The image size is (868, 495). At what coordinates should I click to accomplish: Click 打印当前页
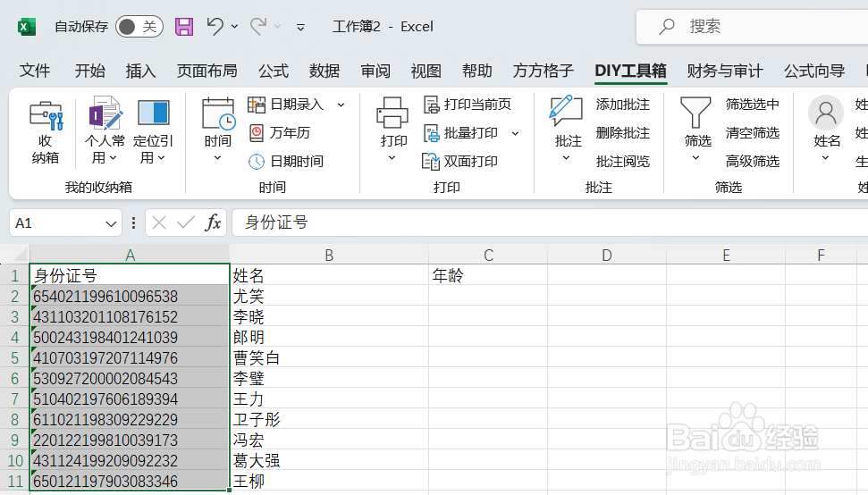(x=468, y=104)
